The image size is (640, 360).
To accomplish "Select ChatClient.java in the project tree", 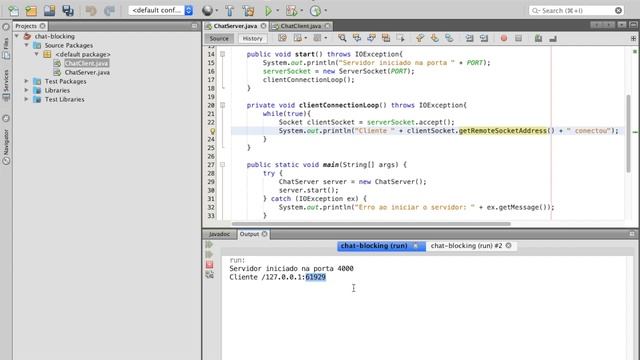I will click(86, 63).
